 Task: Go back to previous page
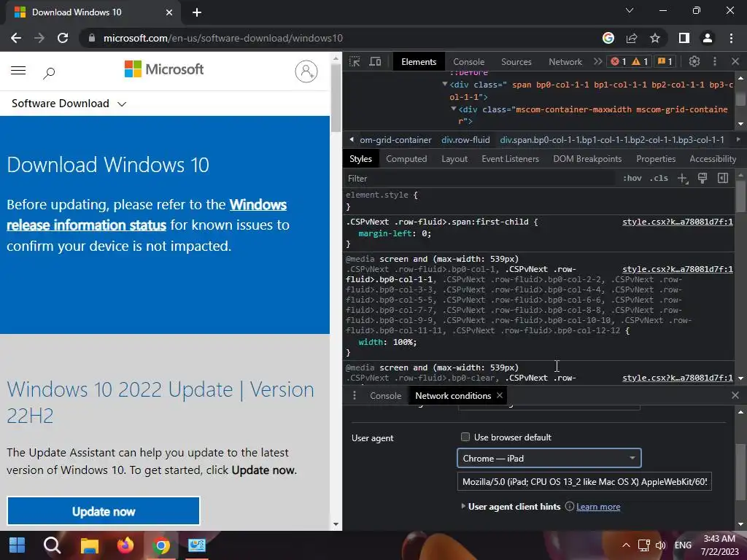coord(16,38)
